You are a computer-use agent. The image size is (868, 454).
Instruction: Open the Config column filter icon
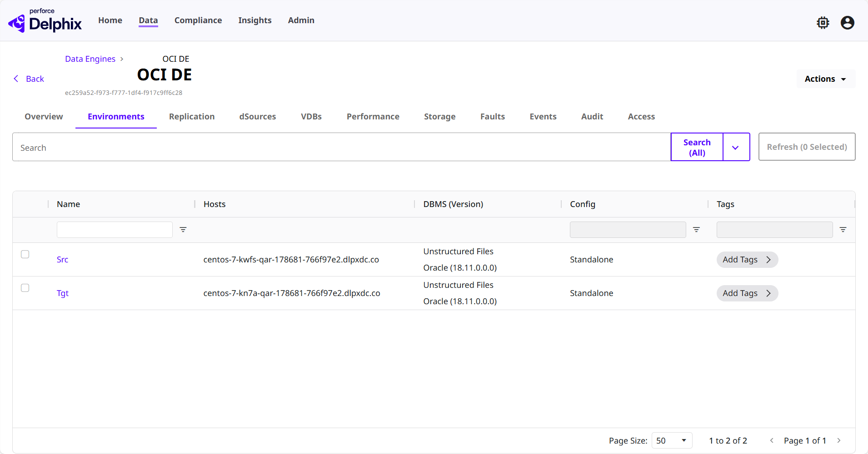[x=696, y=230]
